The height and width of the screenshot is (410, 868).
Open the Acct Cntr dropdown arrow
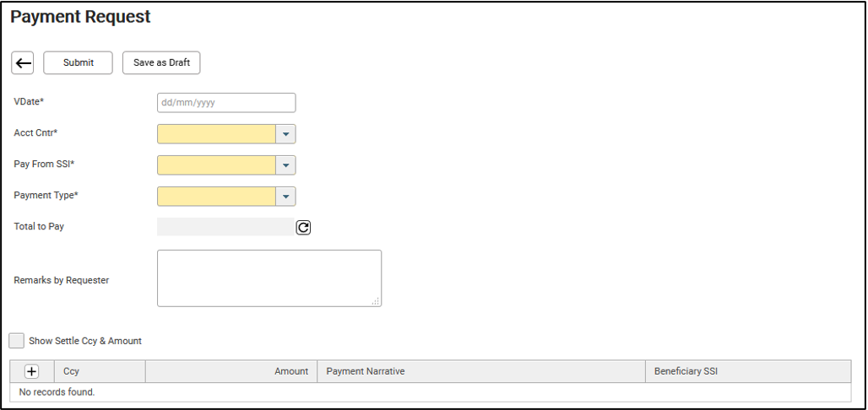(x=285, y=134)
